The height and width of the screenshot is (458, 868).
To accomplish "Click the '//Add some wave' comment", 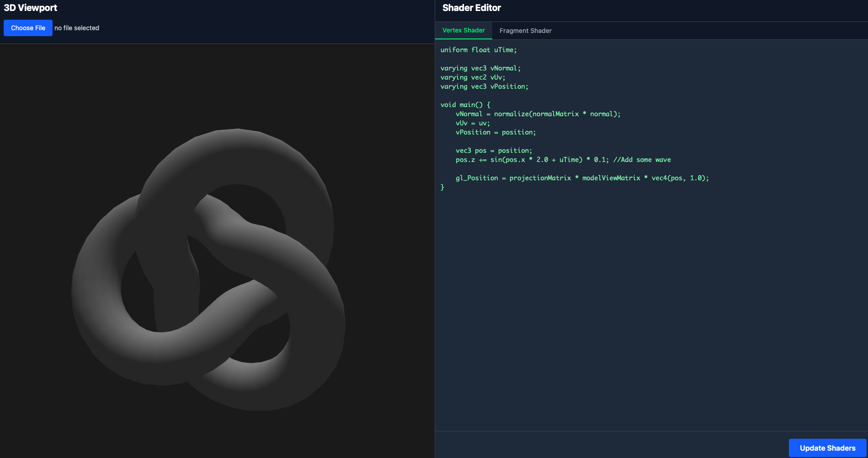I will (642, 160).
